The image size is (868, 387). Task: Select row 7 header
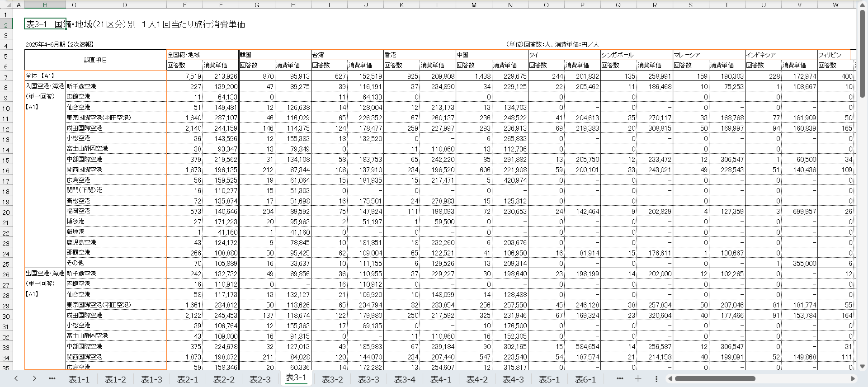coord(6,76)
